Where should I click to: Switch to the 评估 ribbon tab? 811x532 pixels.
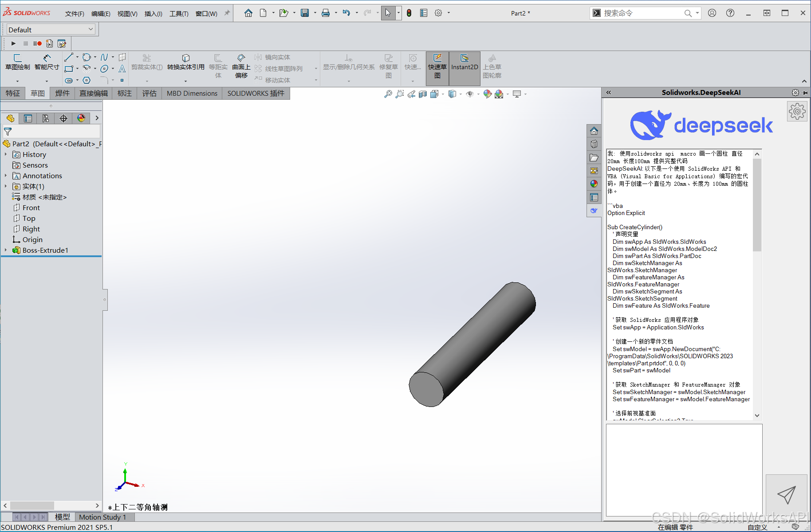coord(150,93)
